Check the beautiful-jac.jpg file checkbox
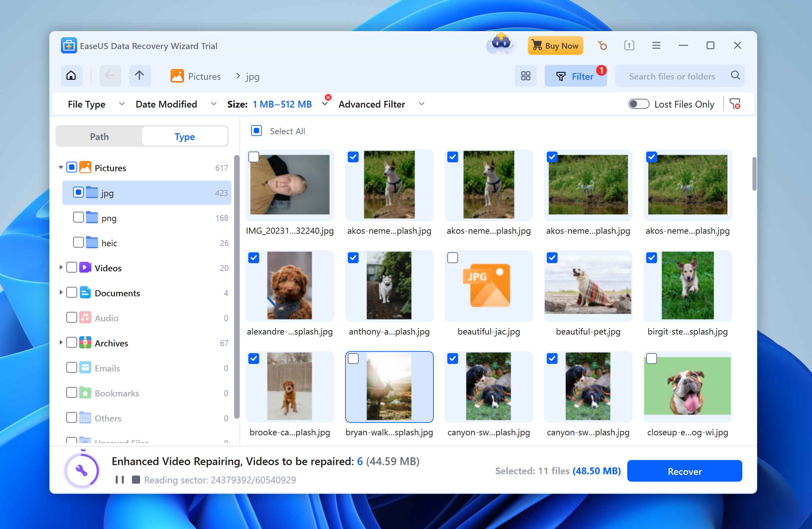The width and height of the screenshot is (812, 529). tap(452, 257)
